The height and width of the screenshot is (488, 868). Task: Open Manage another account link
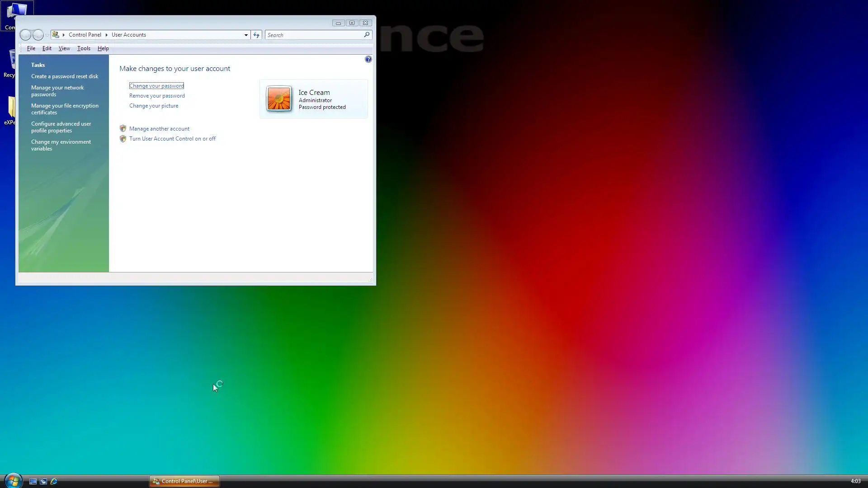coord(159,129)
